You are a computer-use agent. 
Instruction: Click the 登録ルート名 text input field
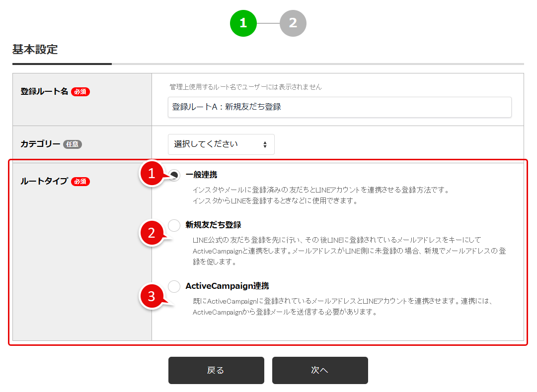point(339,107)
